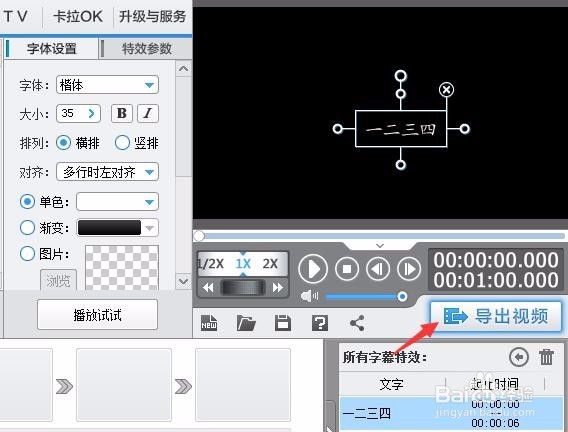The height and width of the screenshot is (432, 568).
Task: Click the left resize handle of the text box
Action: click(x=338, y=129)
